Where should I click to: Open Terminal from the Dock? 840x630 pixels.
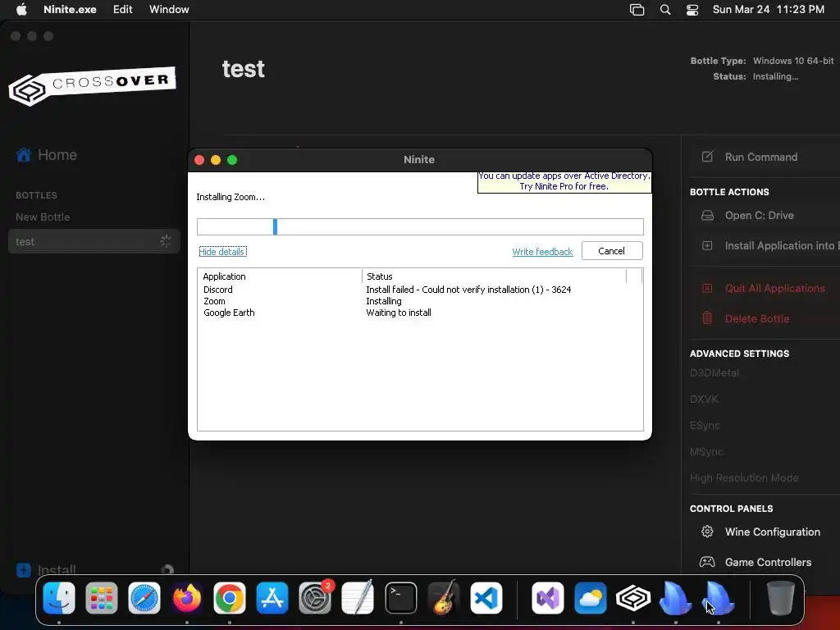pos(400,598)
